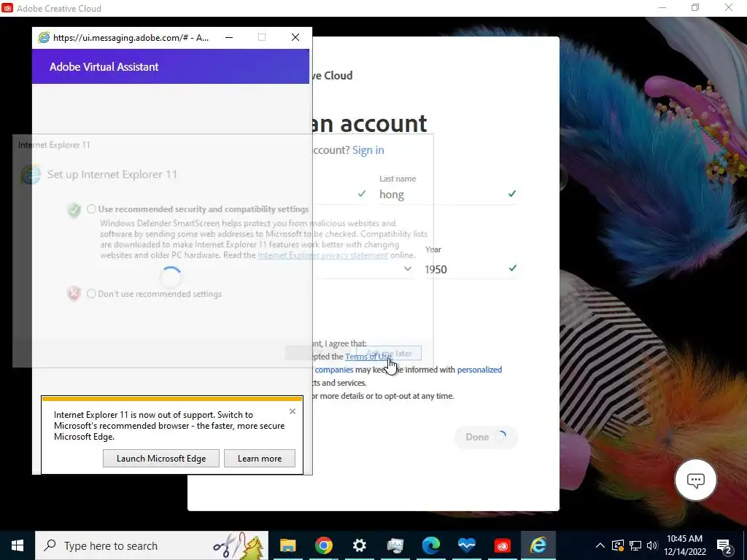This screenshot has height=560, width=747.
Task: Select Don't use recommended settings option
Action: [x=91, y=294]
